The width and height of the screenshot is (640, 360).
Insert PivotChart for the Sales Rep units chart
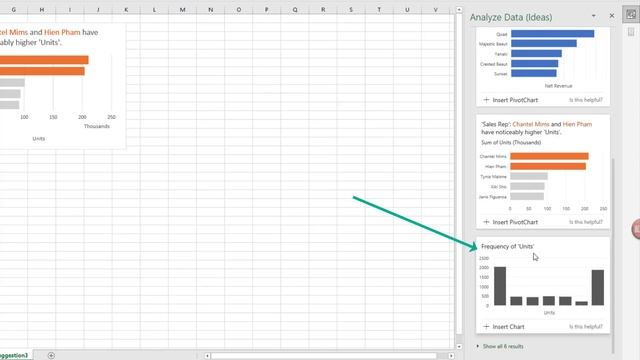point(511,222)
